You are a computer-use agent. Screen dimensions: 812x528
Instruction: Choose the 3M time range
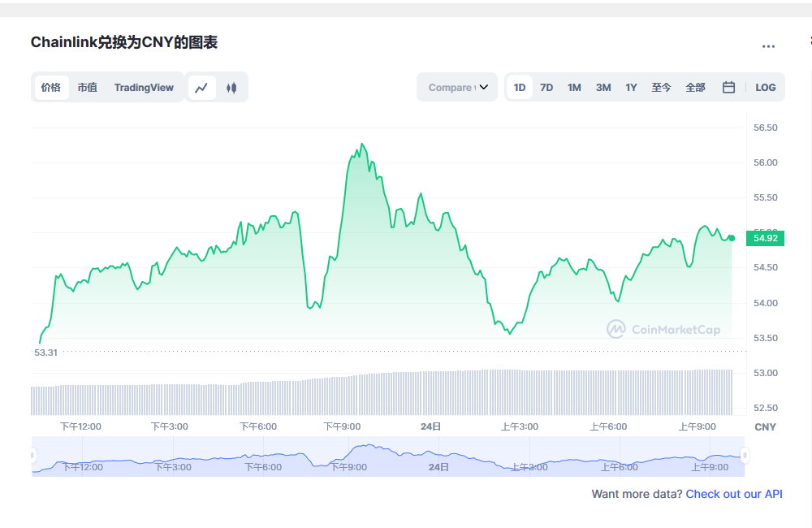click(603, 88)
